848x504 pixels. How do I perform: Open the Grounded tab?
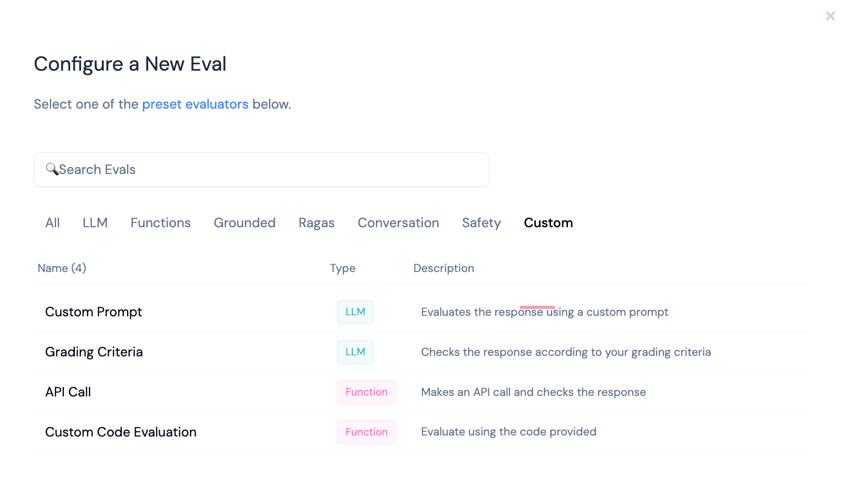click(244, 223)
